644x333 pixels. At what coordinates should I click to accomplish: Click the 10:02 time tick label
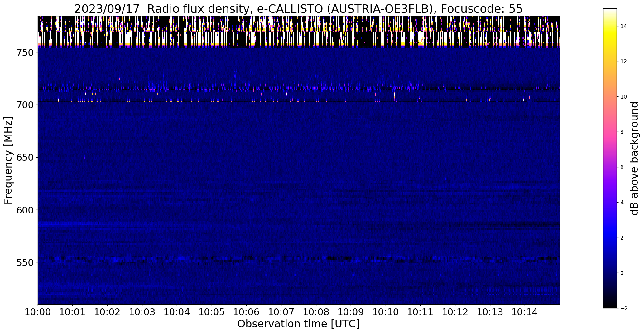[107, 312]
